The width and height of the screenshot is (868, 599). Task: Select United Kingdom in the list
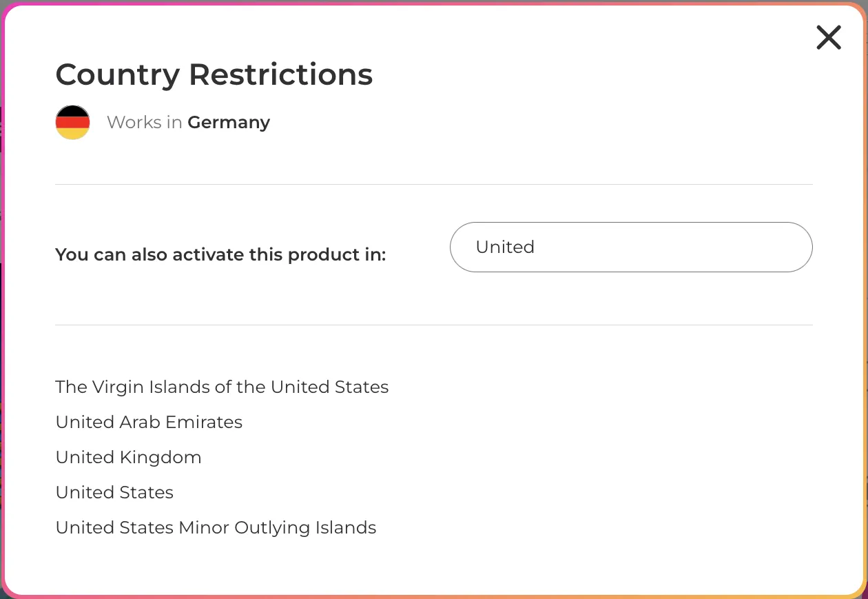tap(128, 457)
